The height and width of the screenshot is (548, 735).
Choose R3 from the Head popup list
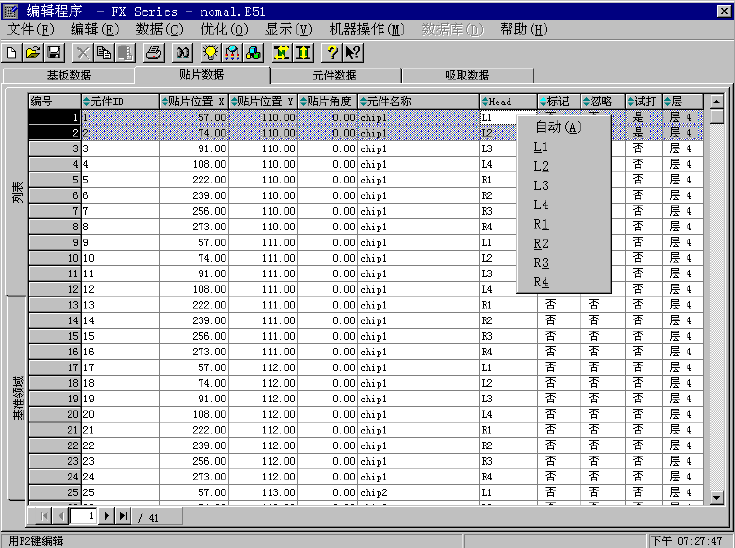[x=541, y=263]
